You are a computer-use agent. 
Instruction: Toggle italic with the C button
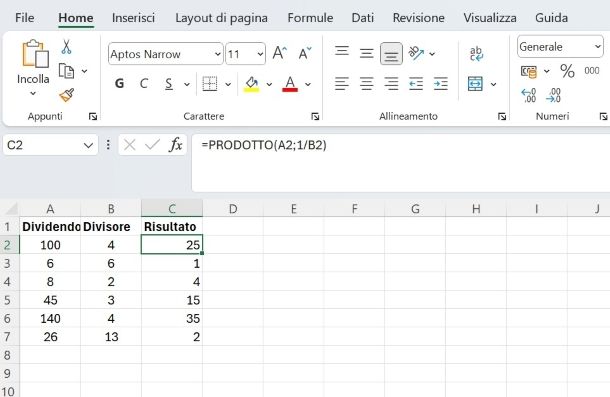tap(144, 83)
